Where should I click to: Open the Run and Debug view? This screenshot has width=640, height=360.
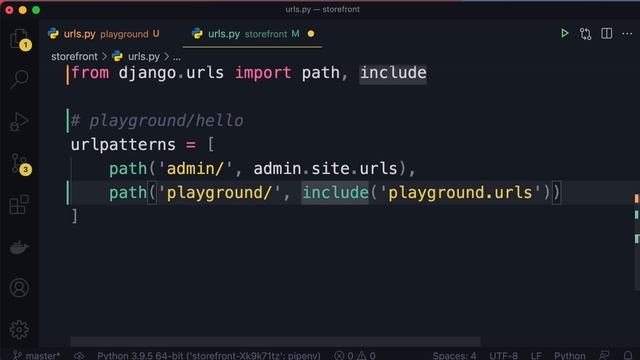[x=19, y=122]
